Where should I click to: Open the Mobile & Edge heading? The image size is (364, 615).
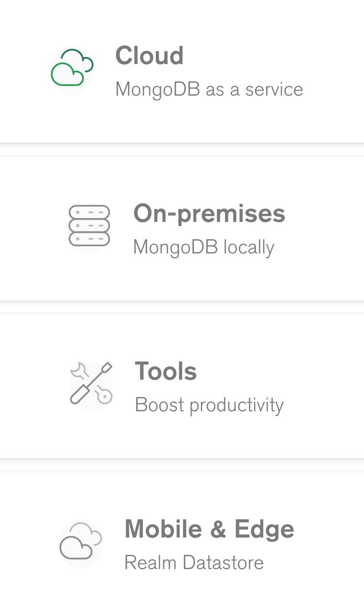pos(209,529)
